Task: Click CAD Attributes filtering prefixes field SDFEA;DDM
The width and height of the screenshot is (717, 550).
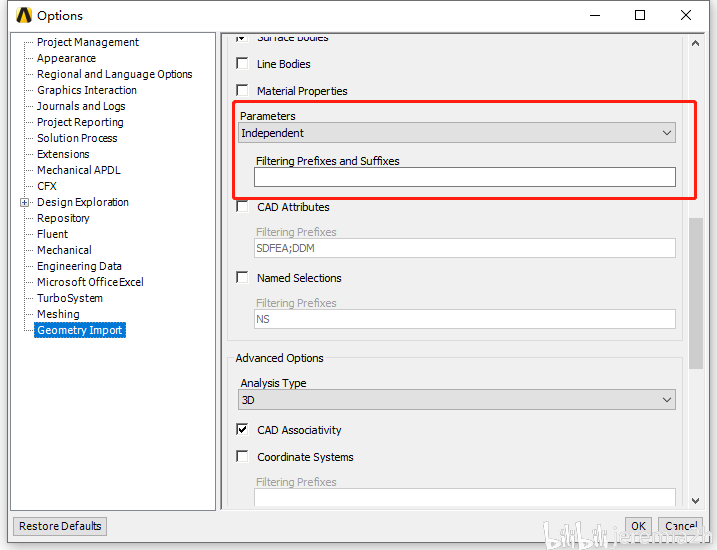Action: 465,248
